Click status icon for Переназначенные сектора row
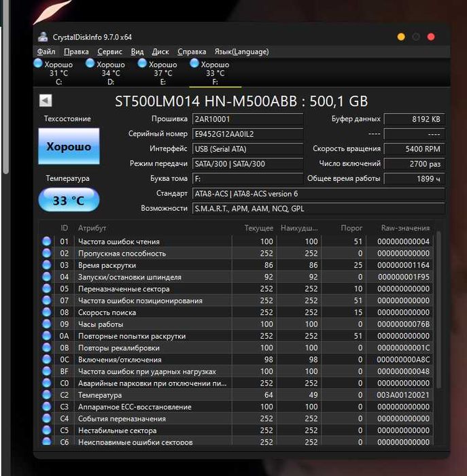The image size is (467, 476). (46, 289)
